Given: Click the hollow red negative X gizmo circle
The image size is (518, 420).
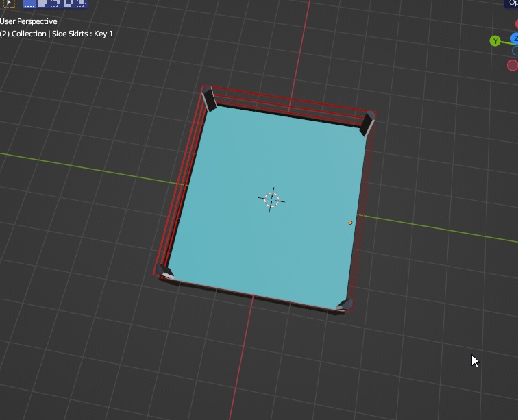Looking at the screenshot, I should (513, 65).
